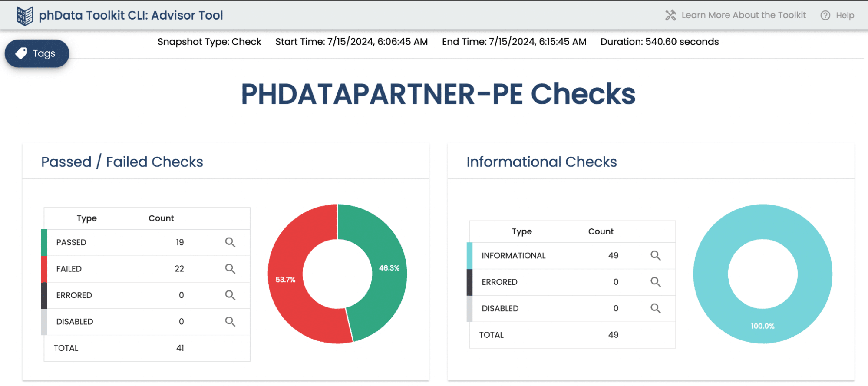Open the Tags button
This screenshot has width=868, height=386.
click(37, 53)
